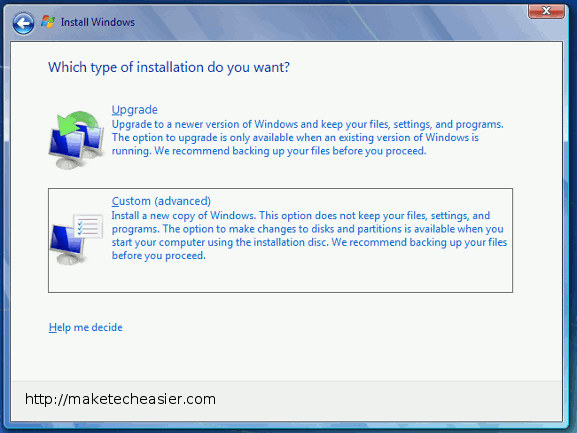The width and height of the screenshot is (577, 433).
Task: Click the Custom install checklist monitor icon
Action: 77,239
